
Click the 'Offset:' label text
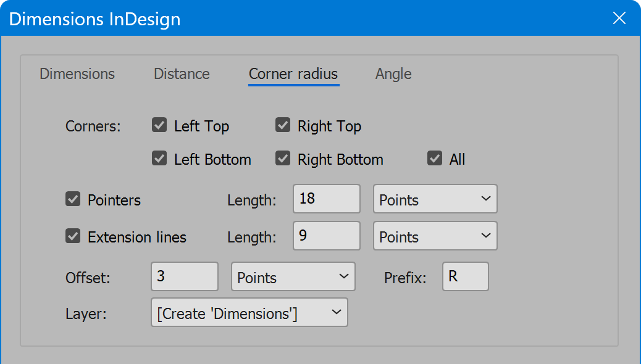point(88,278)
